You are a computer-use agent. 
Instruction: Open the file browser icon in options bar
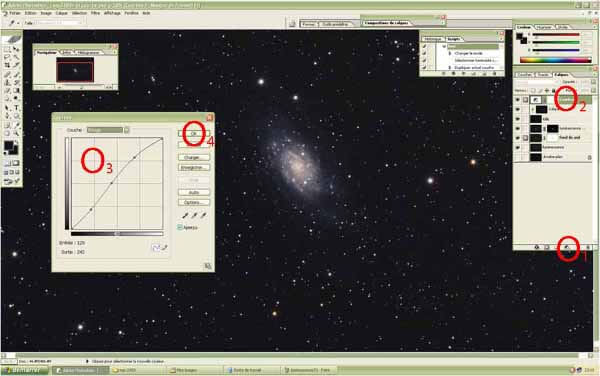pos(292,24)
